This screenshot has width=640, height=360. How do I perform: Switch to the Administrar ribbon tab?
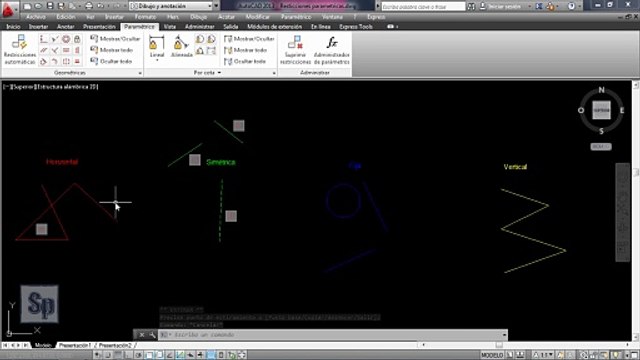200,27
